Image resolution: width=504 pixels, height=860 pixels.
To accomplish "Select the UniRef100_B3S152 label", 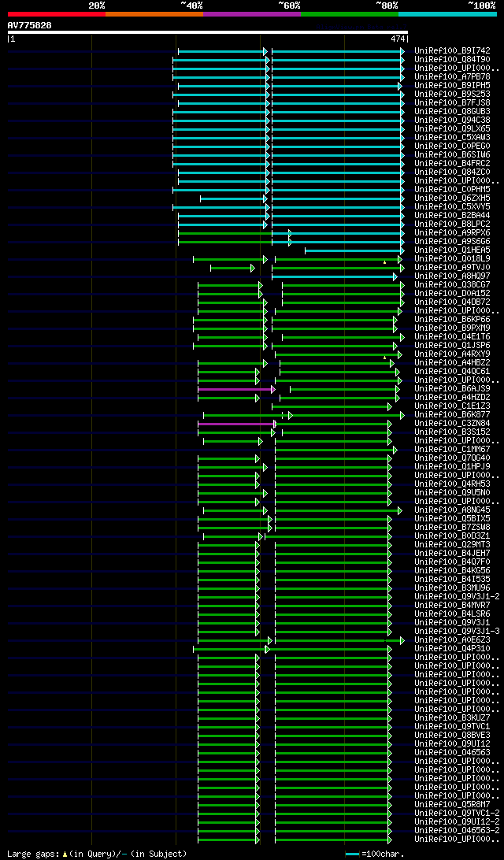I will (x=453, y=432).
